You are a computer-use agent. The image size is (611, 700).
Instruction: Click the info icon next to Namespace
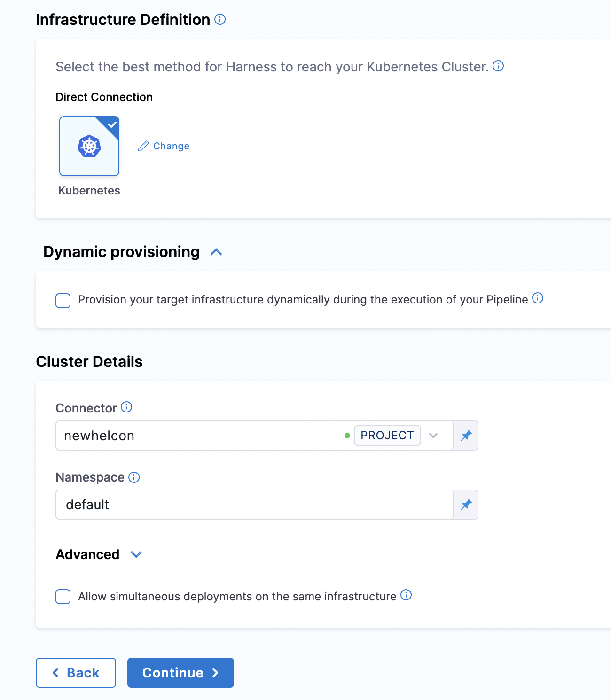click(x=134, y=477)
